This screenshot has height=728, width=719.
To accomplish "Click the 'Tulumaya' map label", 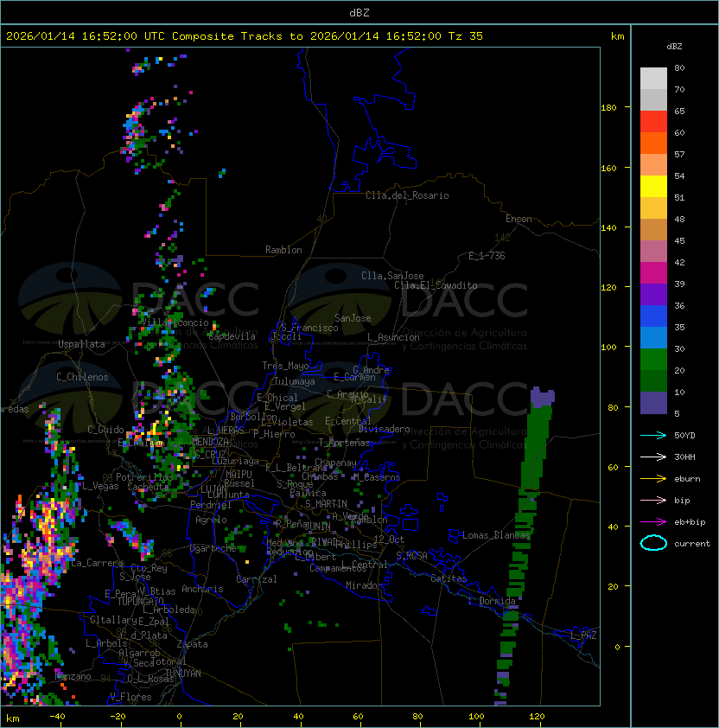I will point(295,381).
